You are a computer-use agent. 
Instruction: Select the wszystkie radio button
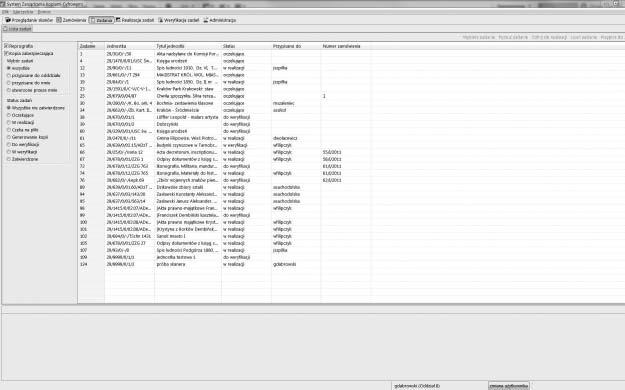[18, 68]
